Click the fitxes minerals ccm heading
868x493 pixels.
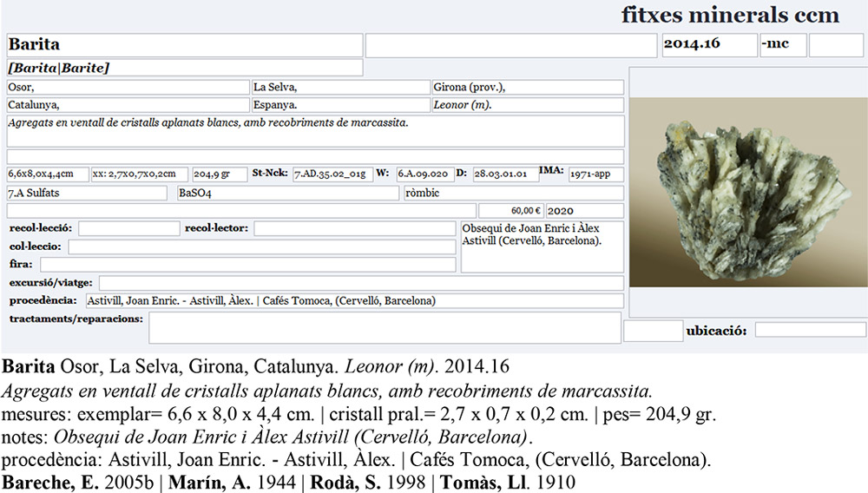[730, 15]
